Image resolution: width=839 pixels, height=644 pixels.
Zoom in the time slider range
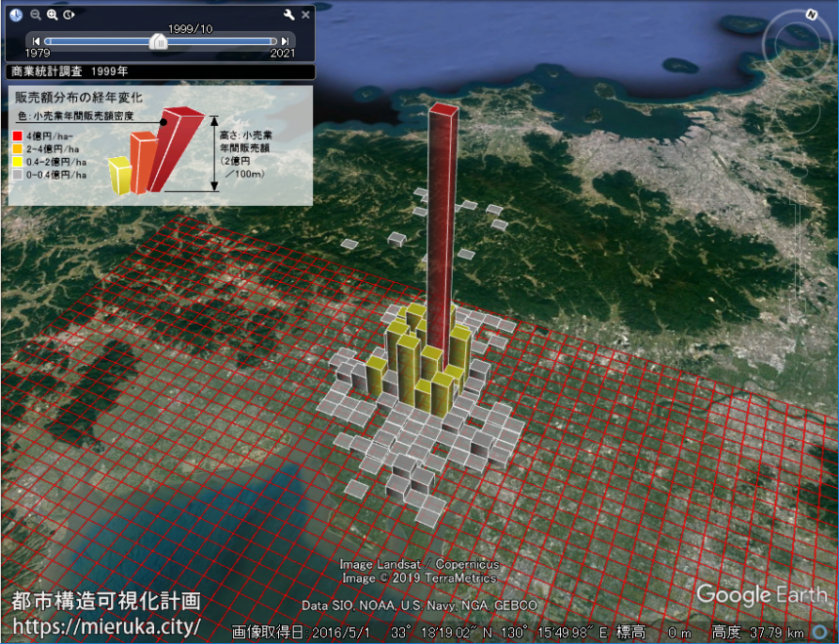point(52,15)
